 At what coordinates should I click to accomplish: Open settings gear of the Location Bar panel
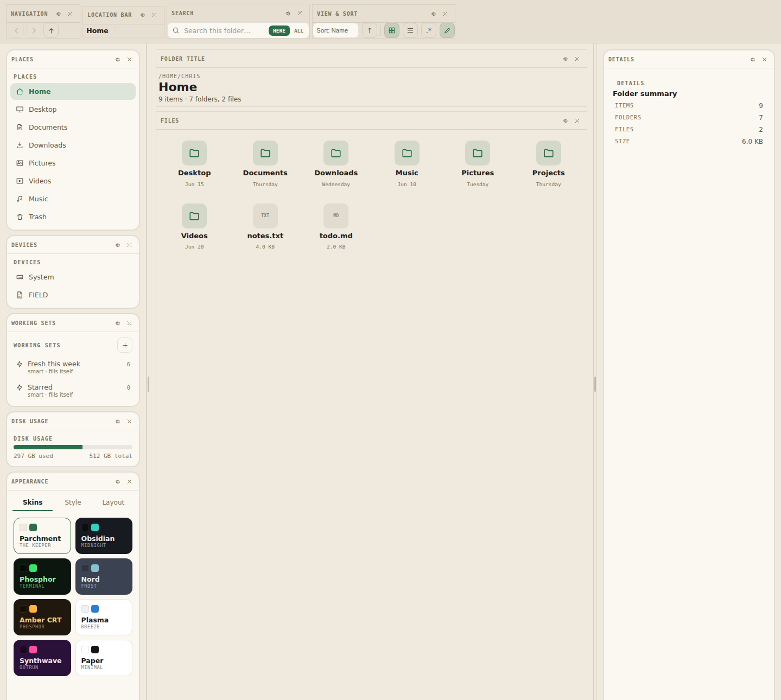(x=143, y=15)
